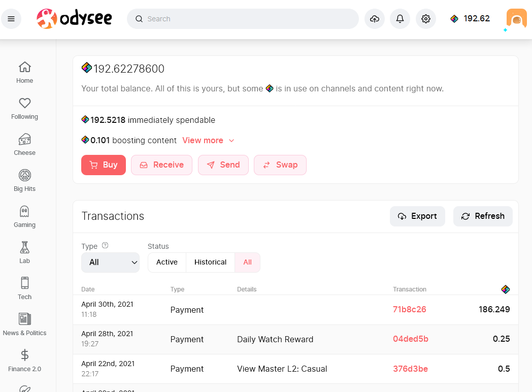This screenshot has width=532, height=392.
Task: Go to Cheese category in sidebar
Action: pyautogui.click(x=24, y=145)
